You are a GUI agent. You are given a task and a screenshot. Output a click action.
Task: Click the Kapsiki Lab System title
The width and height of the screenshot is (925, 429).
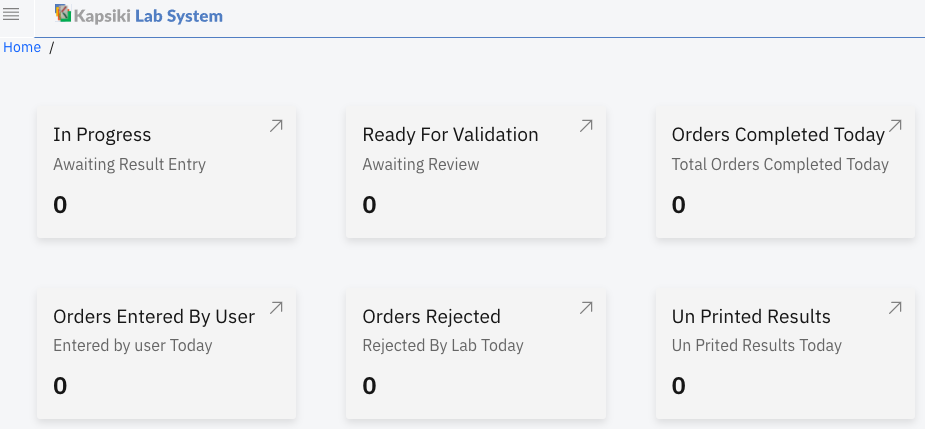pos(148,16)
